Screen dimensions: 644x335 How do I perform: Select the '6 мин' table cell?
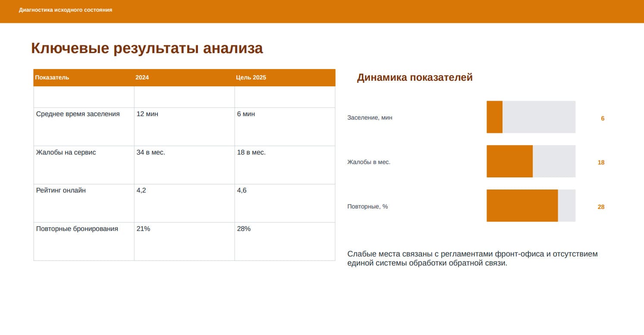[x=285, y=126]
